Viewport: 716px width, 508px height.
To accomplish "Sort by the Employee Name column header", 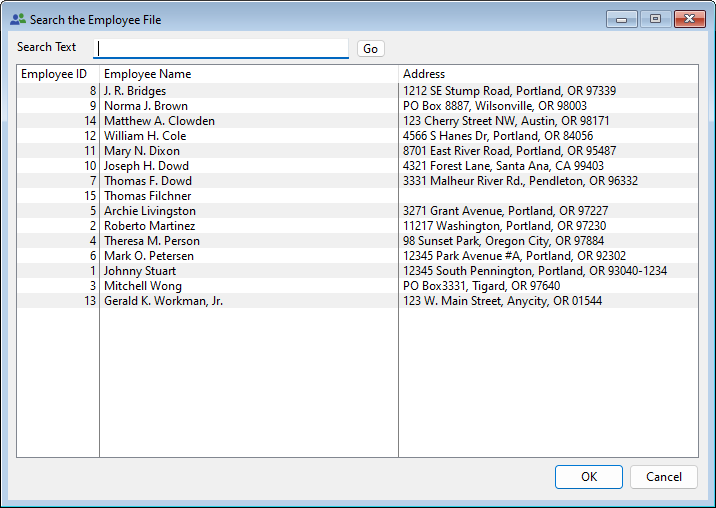I will pyautogui.click(x=148, y=74).
